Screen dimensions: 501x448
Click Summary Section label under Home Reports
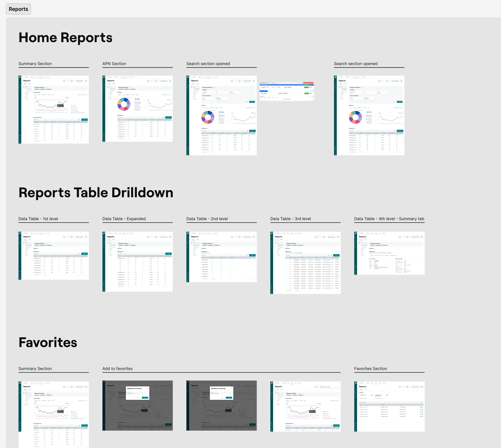pyautogui.click(x=35, y=64)
